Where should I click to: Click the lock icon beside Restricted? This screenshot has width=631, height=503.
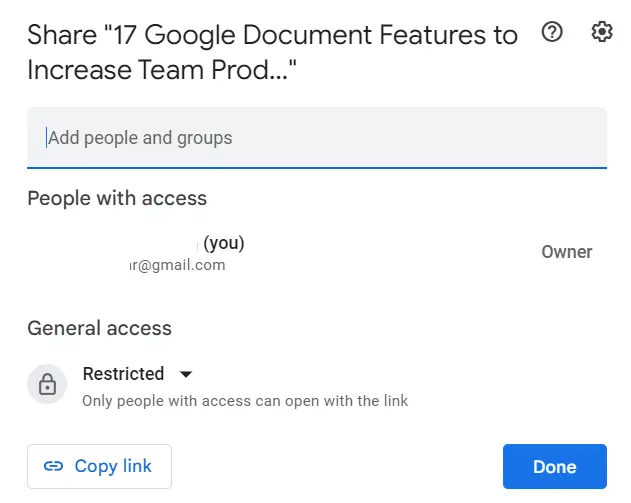point(46,384)
